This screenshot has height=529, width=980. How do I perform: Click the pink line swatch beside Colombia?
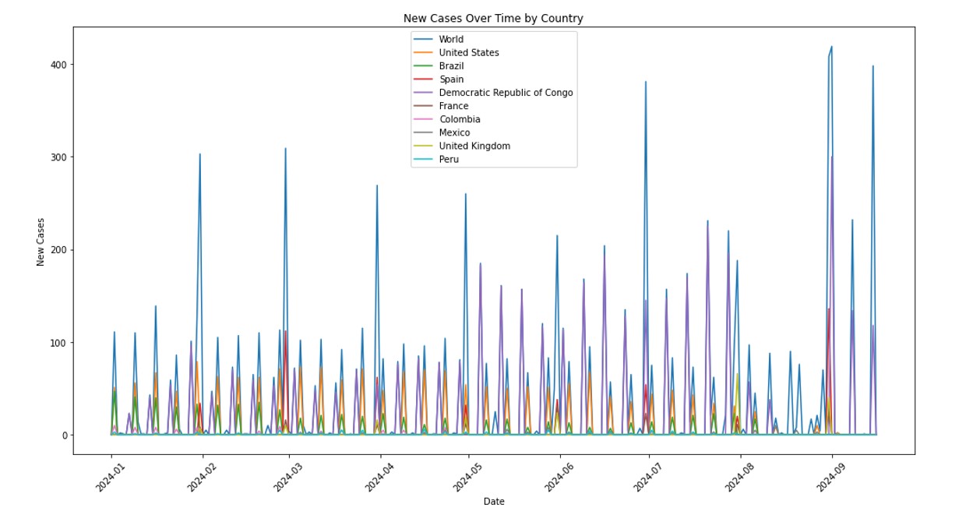pos(424,119)
